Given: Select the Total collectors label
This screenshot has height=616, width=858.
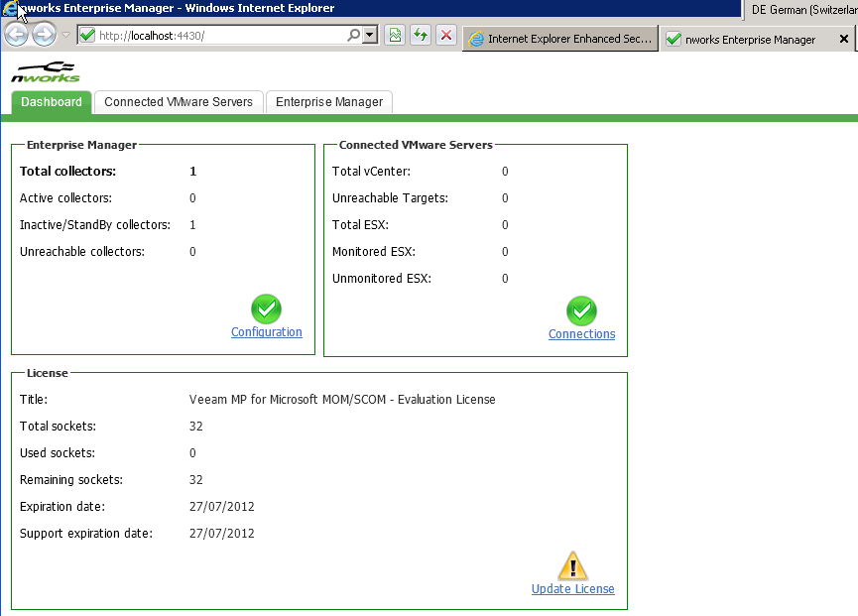Looking at the screenshot, I should click(67, 172).
